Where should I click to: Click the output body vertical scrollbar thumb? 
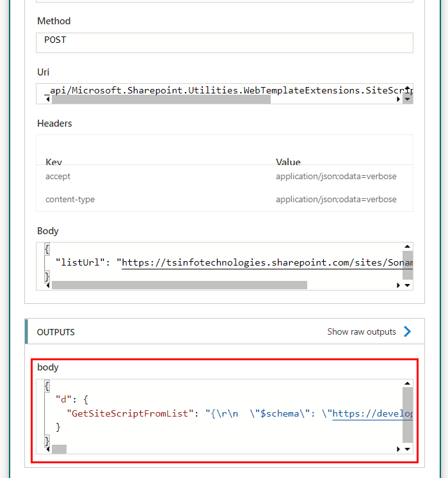[408, 415]
